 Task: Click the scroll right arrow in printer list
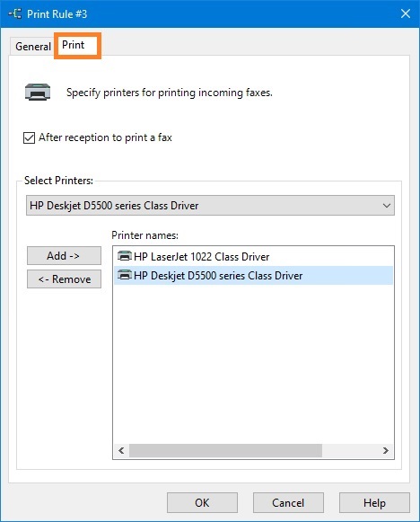[386, 450]
